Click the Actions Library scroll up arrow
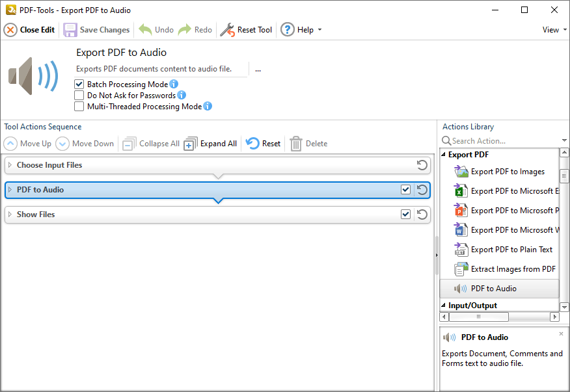The width and height of the screenshot is (570, 392). tap(564, 153)
